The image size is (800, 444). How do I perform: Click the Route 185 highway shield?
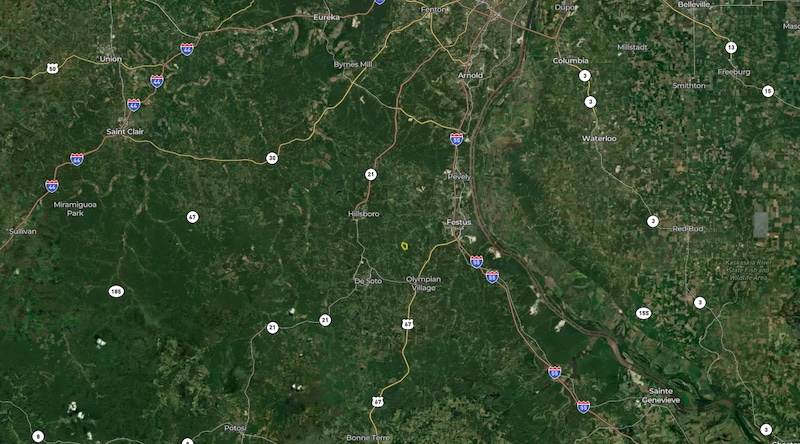coord(116,292)
